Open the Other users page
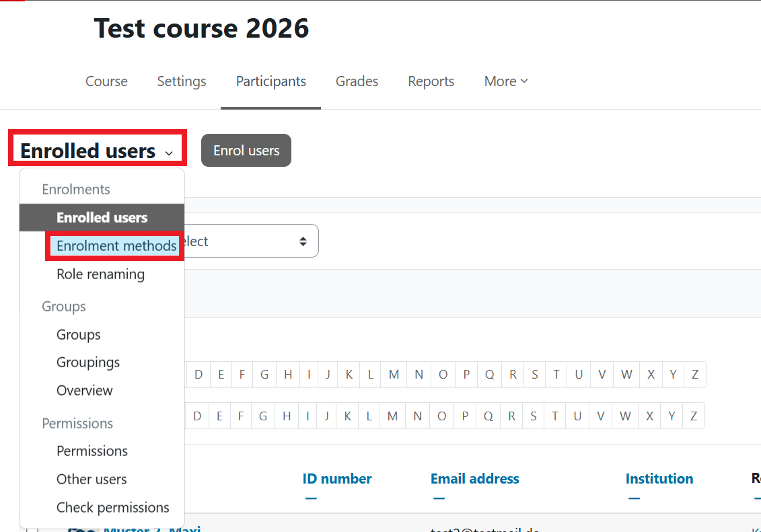 92,479
